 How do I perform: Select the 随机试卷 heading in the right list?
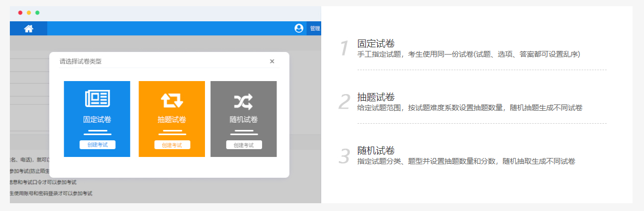[x=376, y=151]
